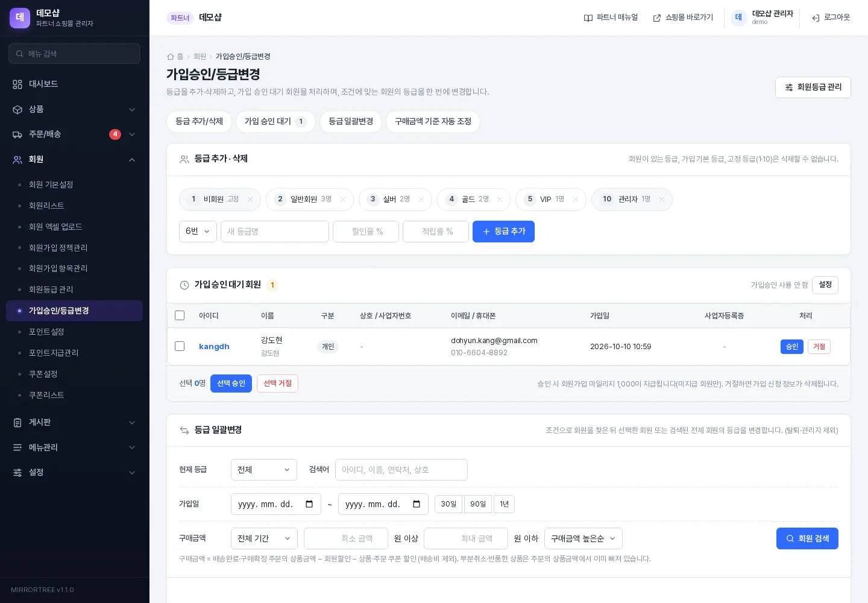Click the 게시판 clipboard icon in sidebar

[x=17, y=423]
